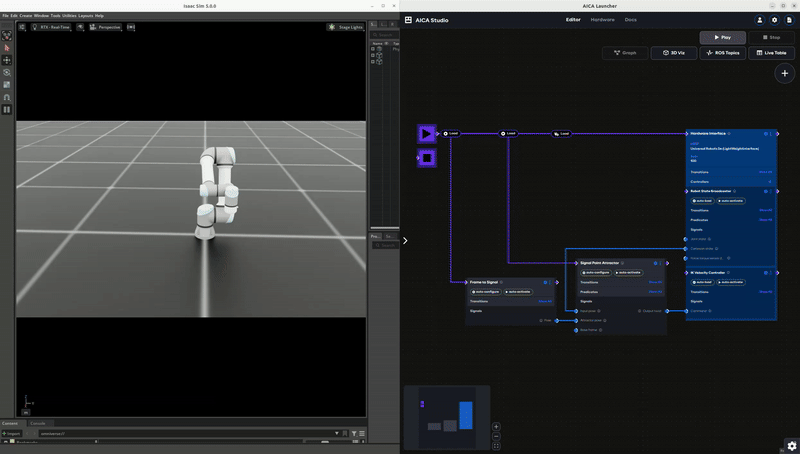Switch to the Hardware tab
Image resolution: width=800 pixels, height=454 pixels.
[x=603, y=19]
